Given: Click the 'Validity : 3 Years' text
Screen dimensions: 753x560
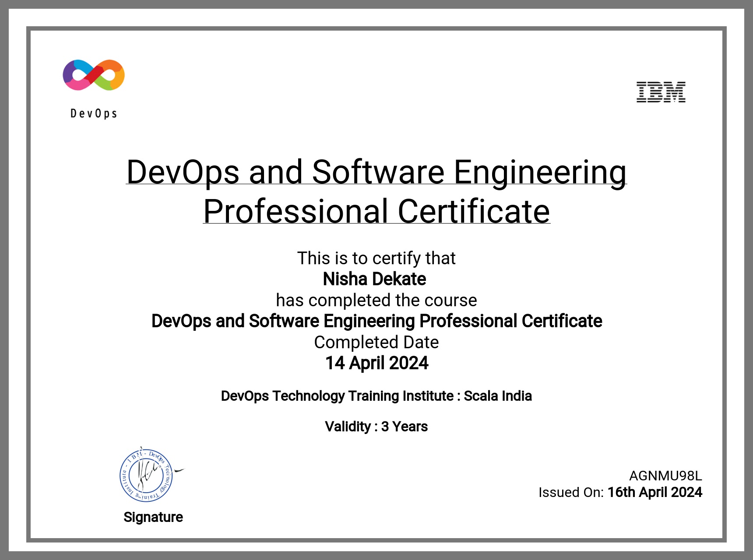Looking at the screenshot, I should [376, 427].
